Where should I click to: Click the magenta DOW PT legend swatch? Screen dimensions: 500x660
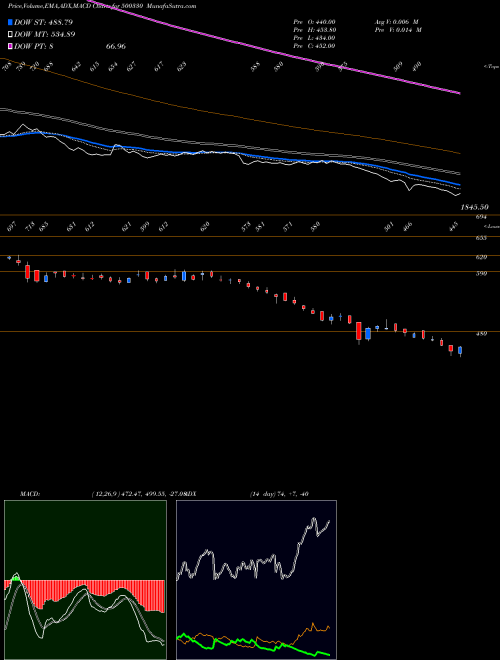[10, 46]
